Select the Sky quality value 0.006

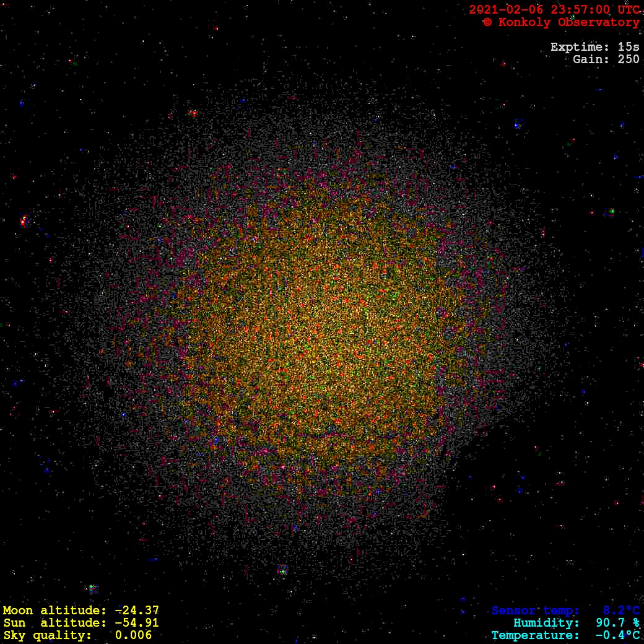pyautogui.click(x=133, y=635)
